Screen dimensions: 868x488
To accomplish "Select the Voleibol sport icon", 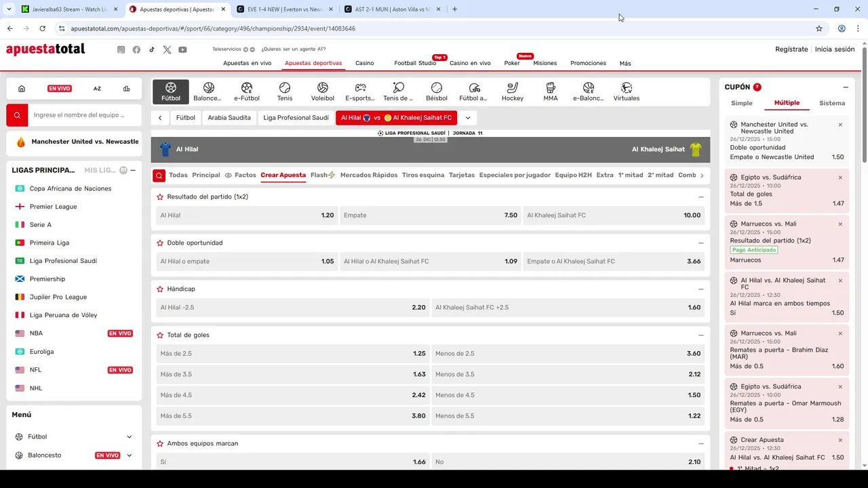I will pyautogui.click(x=323, y=92).
